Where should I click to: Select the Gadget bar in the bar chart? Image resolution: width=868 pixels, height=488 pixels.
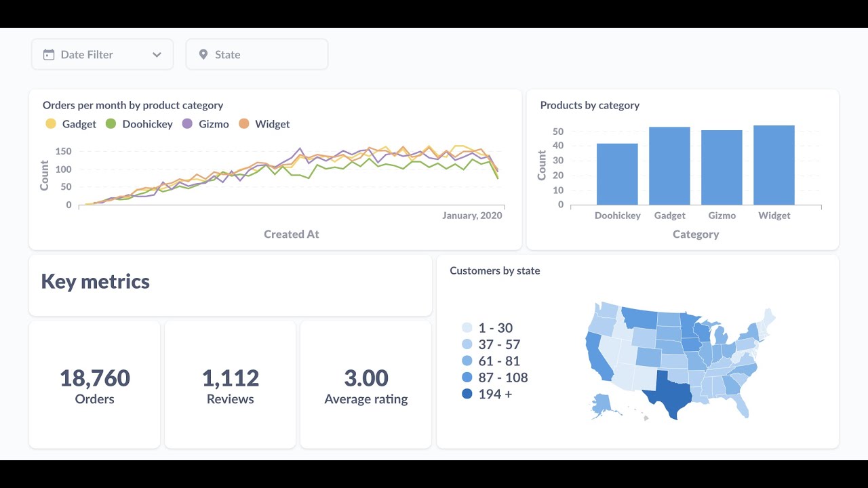pyautogui.click(x=669, y=166)
